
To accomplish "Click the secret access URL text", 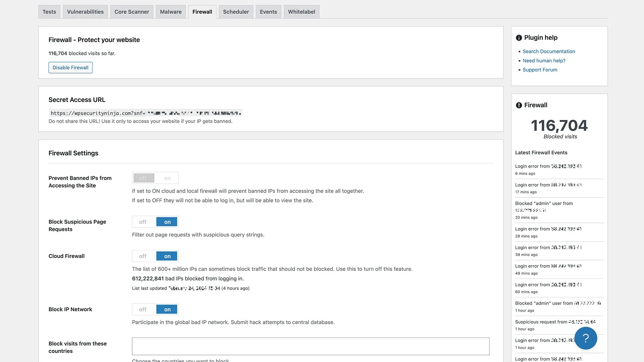I will (145, 113).
